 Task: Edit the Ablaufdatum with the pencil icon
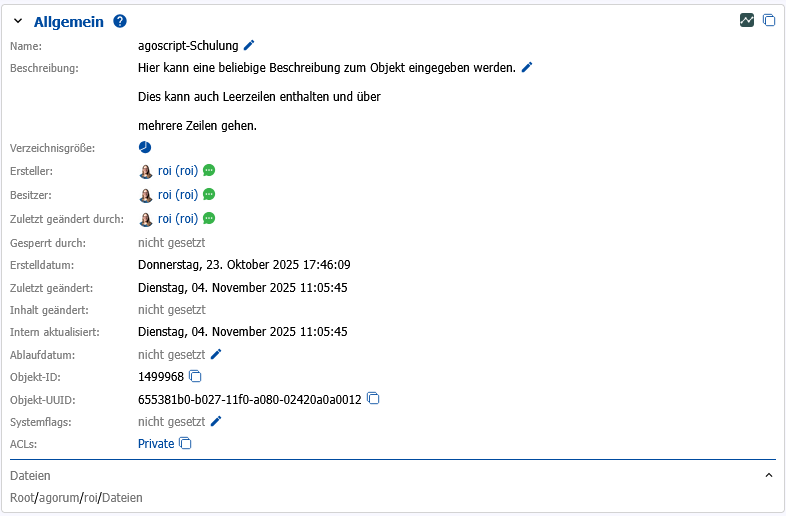[216, 354]
